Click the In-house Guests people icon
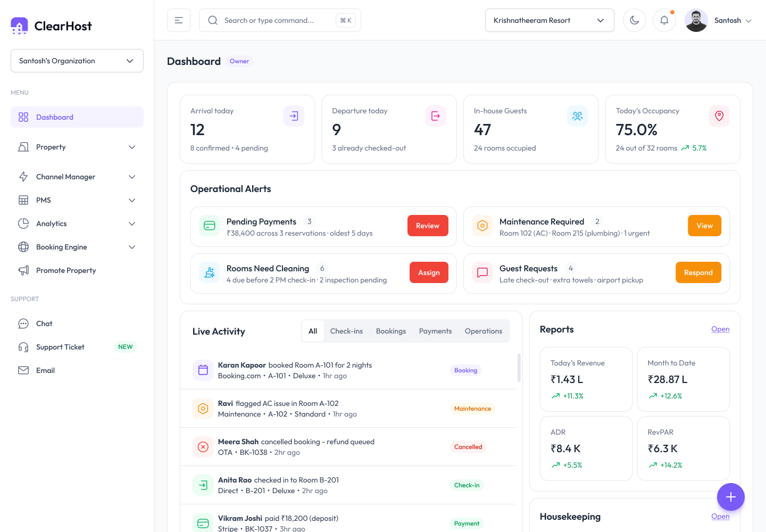The height and width of the screenshot is (532, 766). pos(577,116)
